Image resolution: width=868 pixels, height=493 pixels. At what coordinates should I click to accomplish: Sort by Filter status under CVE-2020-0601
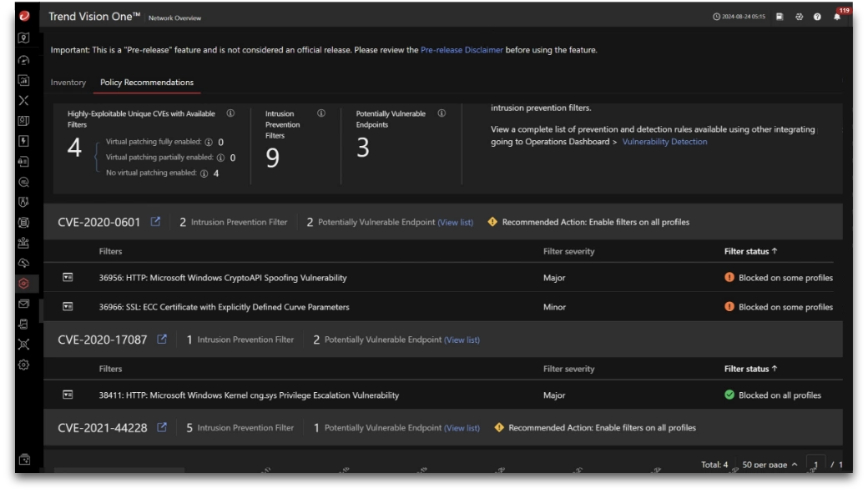(750, 251)
